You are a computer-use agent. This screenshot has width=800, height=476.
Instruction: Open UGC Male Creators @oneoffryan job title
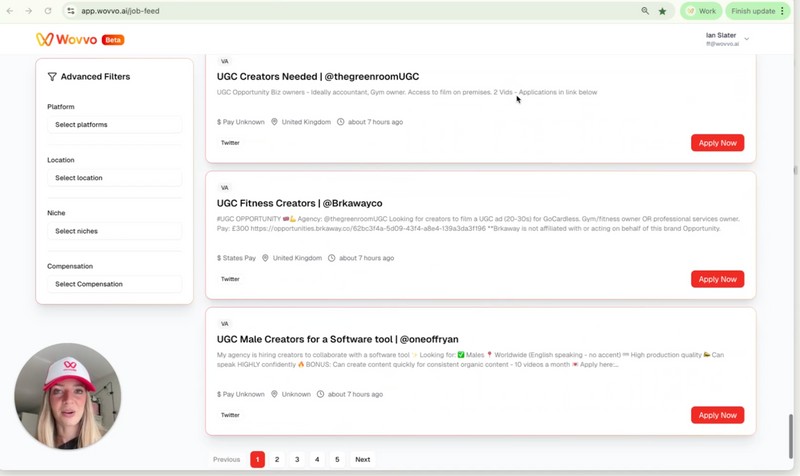pos(337,339)
